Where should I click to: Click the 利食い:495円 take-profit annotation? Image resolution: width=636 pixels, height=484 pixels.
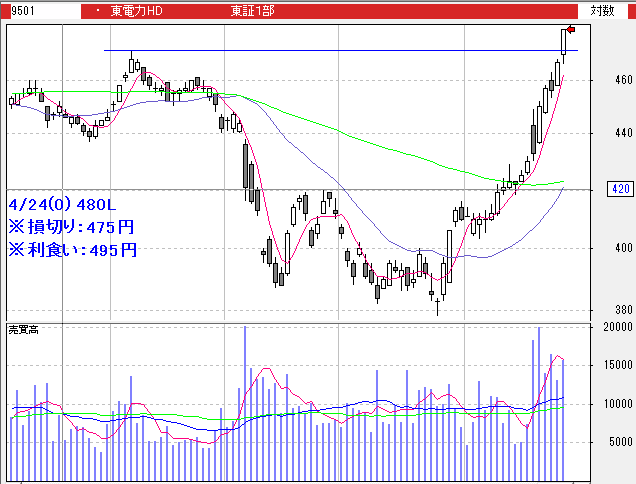[70, 251]
